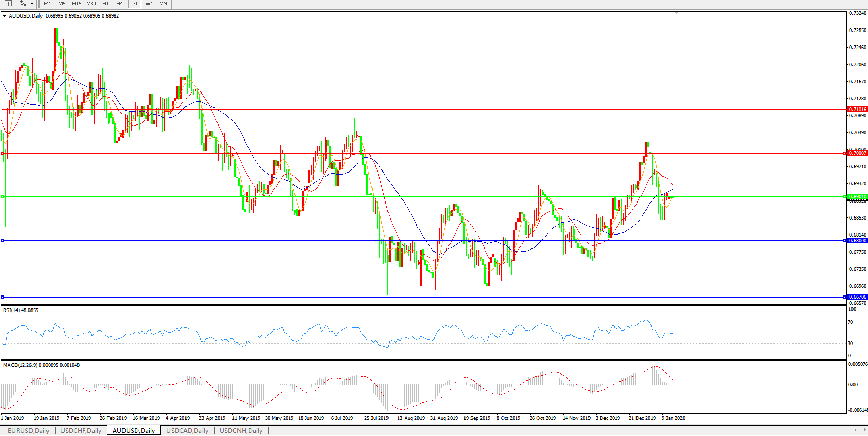Screen dimensions: 868x436
Task: Click the gray chart shift marker triangle
Action: 676,13
